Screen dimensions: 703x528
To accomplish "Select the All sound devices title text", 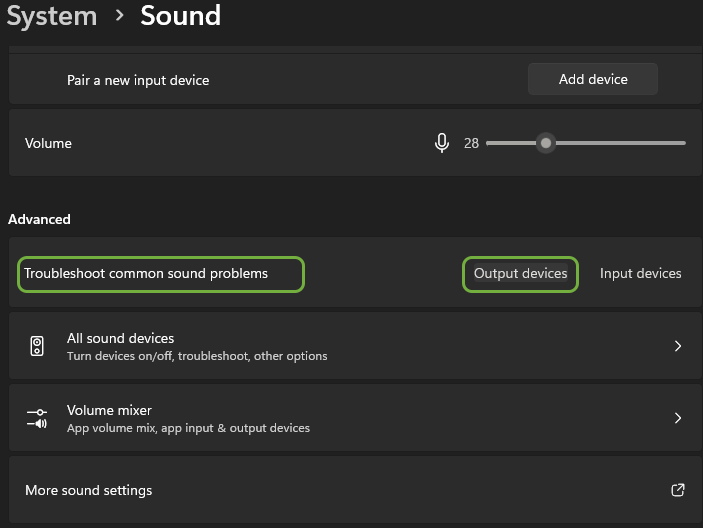I will tap(120, 339).
